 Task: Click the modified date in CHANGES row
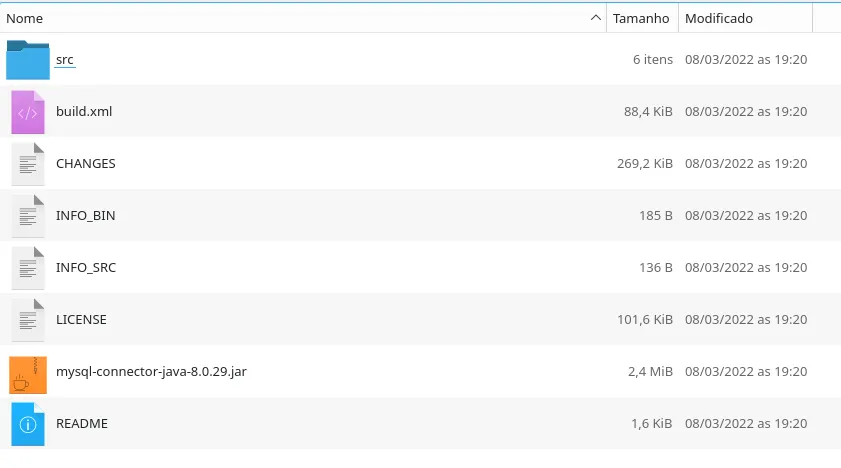pos(746,164)
